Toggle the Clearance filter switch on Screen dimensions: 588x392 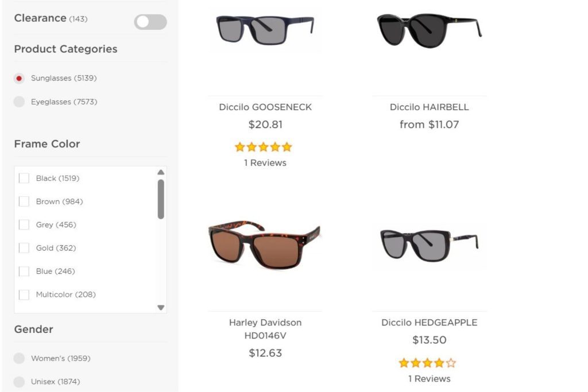(x=150, y=21)
